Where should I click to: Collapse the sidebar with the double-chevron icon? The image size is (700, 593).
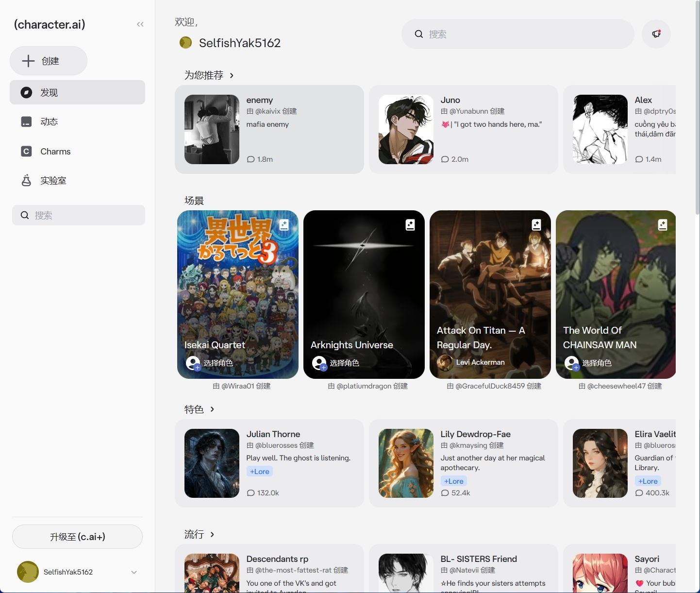(140, 24)
